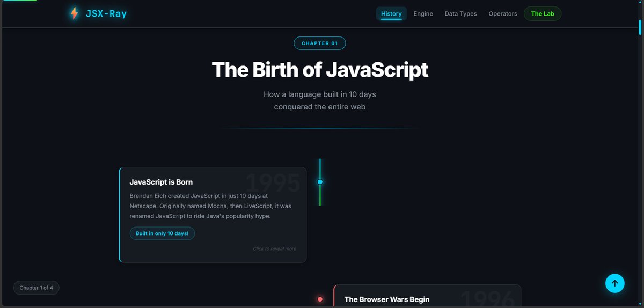
Task: Click the scroll-to-top arrow button
Action: coord(615,283)
